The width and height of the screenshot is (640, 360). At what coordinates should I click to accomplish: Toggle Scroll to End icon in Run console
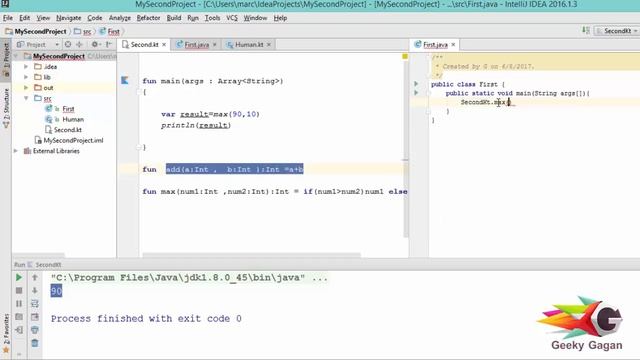[35, 317]
